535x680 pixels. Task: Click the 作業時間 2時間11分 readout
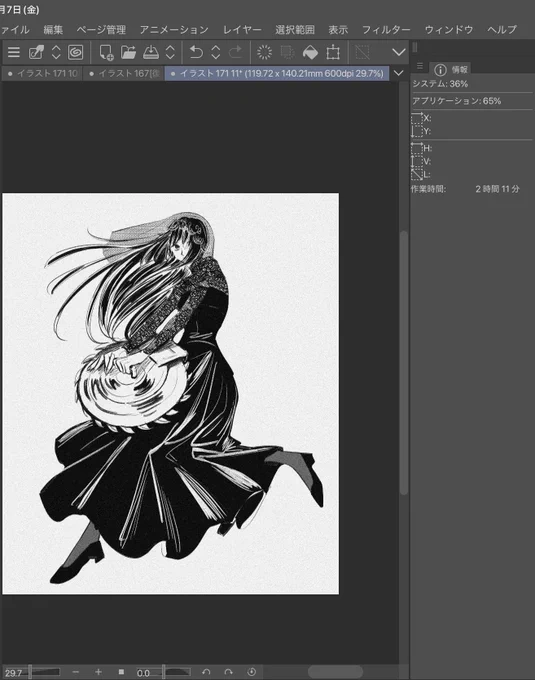pyautogui.click(x=465, y=189)
